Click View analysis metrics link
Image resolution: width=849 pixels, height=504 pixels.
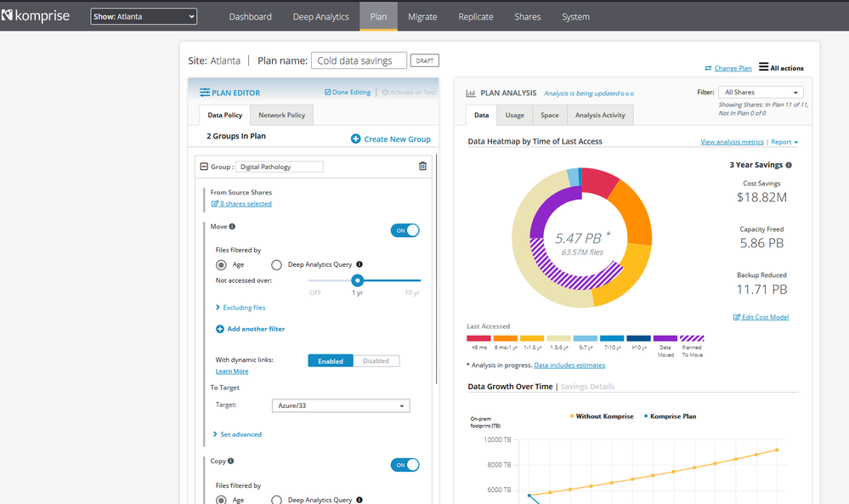coord(732,142)
